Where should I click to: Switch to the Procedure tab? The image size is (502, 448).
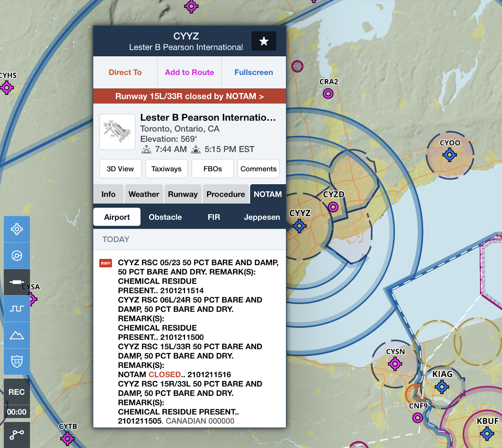226,194
